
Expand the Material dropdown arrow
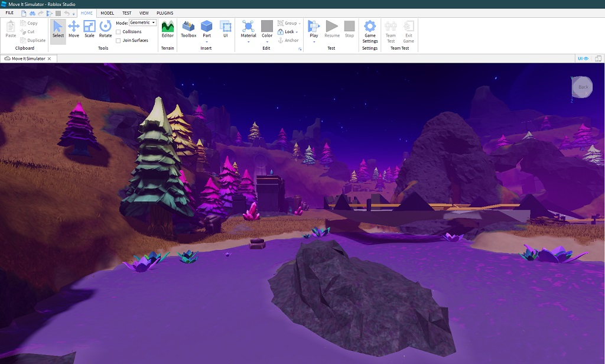pyautogui.click(x=248, y=42)
